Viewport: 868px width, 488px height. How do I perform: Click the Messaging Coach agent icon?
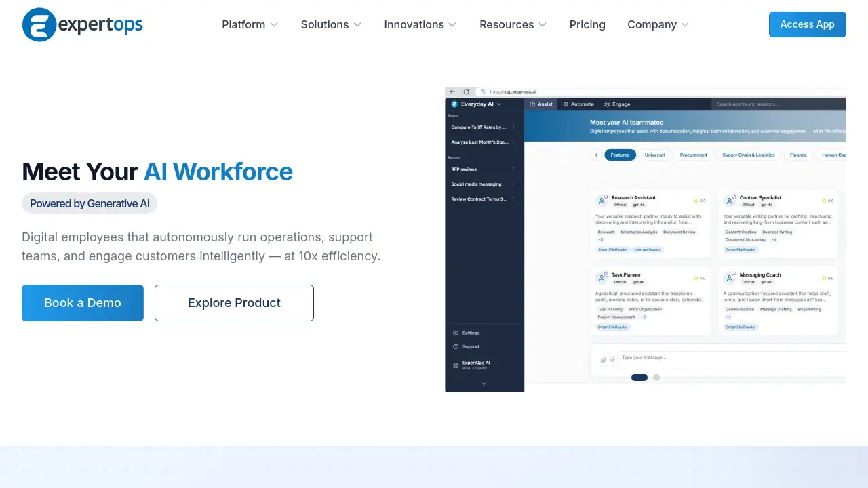[730, 278]
